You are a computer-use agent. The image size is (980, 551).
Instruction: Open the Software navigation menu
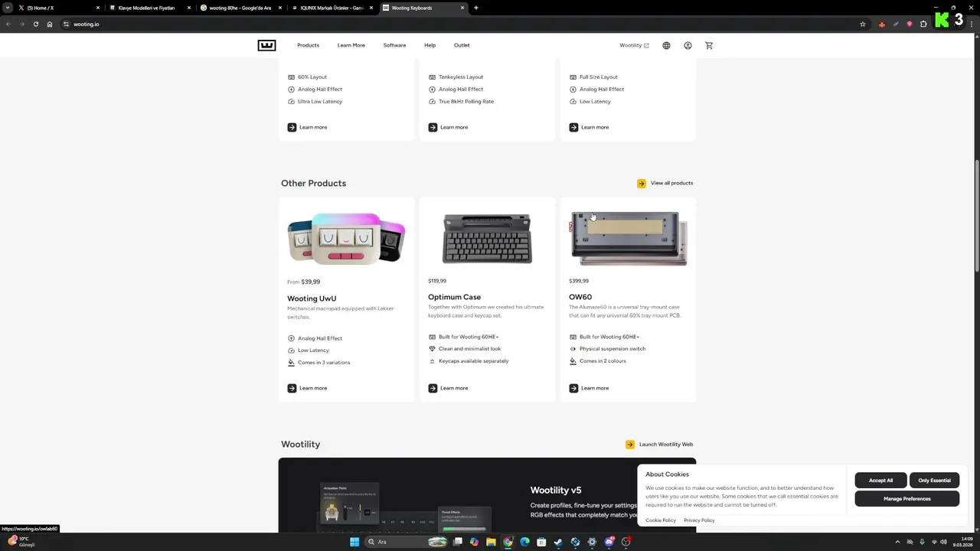coord(394,45)
